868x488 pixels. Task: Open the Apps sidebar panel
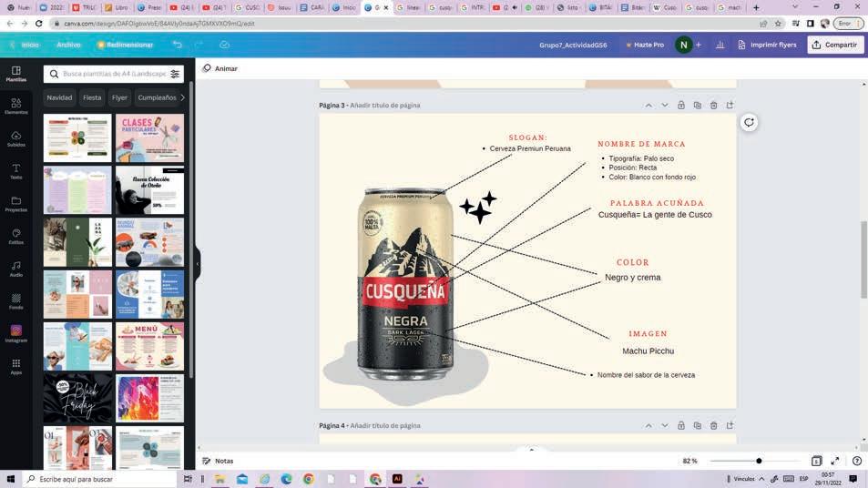pyautogui.click(x=16, y=367)
